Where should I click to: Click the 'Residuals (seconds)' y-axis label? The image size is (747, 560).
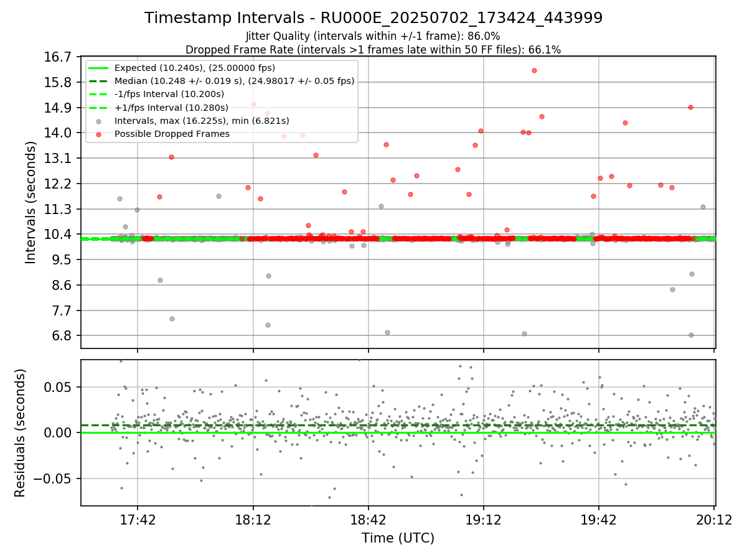[x=20, y=432]
